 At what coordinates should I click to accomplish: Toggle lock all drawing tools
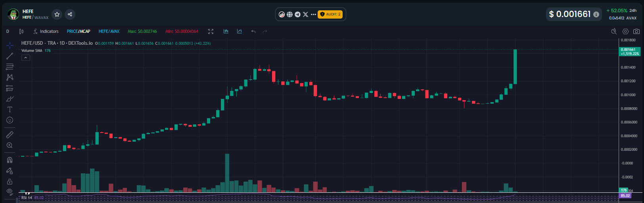10,182
